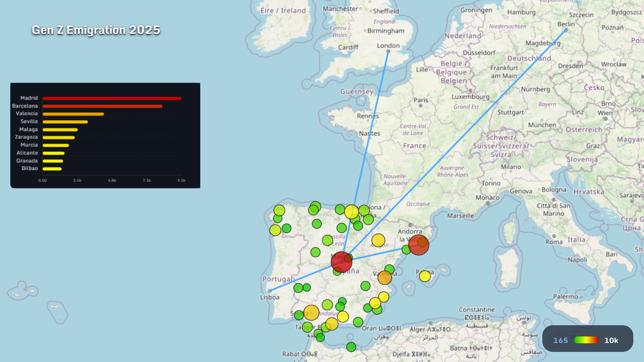Image resolution: width=644 pixels, height=362 pixels.
Task: Click the yellow Palma island bubble
Action: [x=425, y=276]
